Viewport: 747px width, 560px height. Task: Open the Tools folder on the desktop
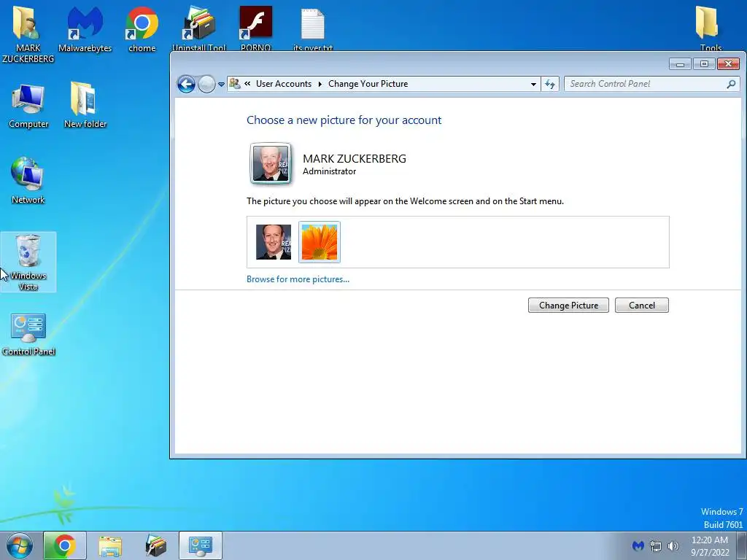click(x=711, y=28)
